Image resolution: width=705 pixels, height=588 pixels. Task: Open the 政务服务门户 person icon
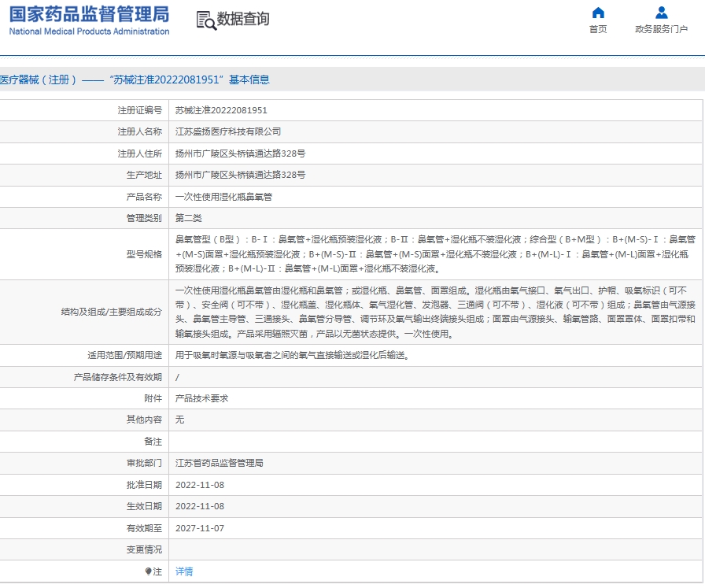click(x=662, y=13)
